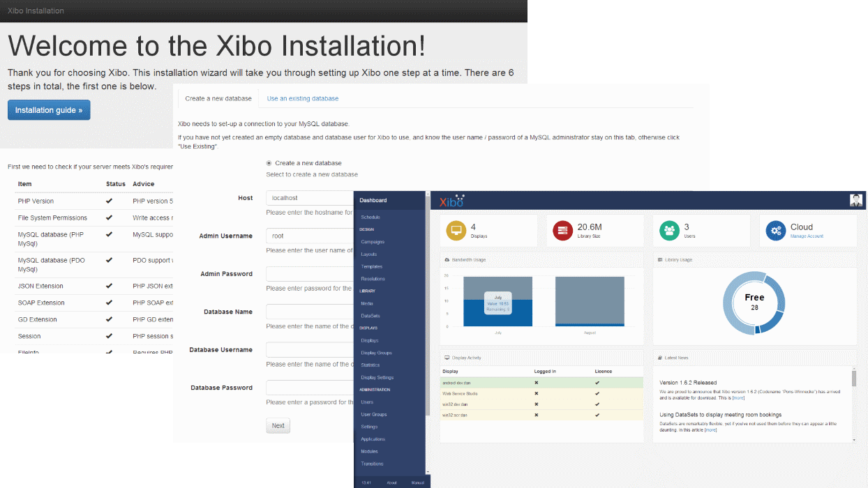Screen dimensions: 868x488
Task: Click the Next button in database form
Action: coord(278,426)
